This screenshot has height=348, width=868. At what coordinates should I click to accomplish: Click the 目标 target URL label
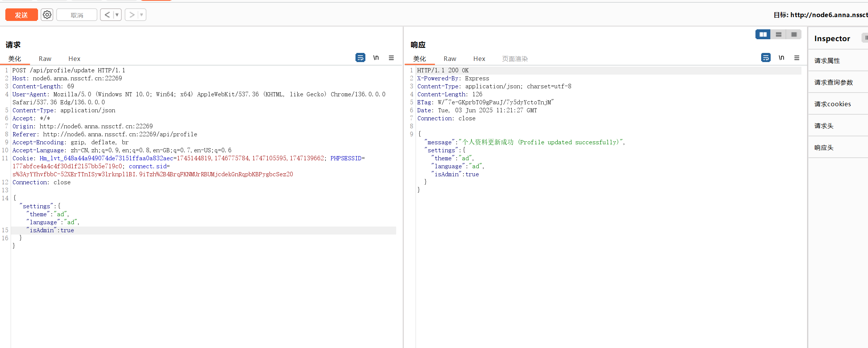(820, 15)
